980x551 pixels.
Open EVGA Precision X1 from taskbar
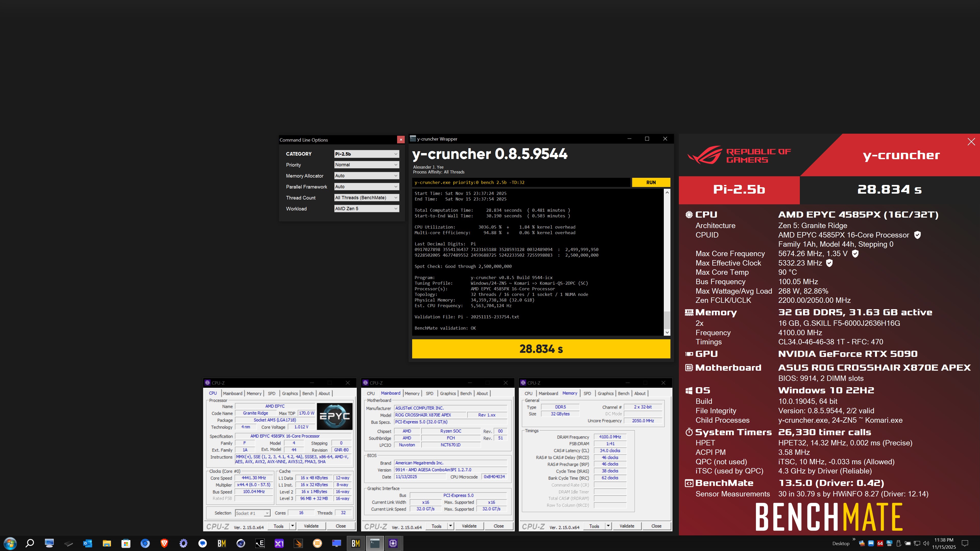(279, 543)
